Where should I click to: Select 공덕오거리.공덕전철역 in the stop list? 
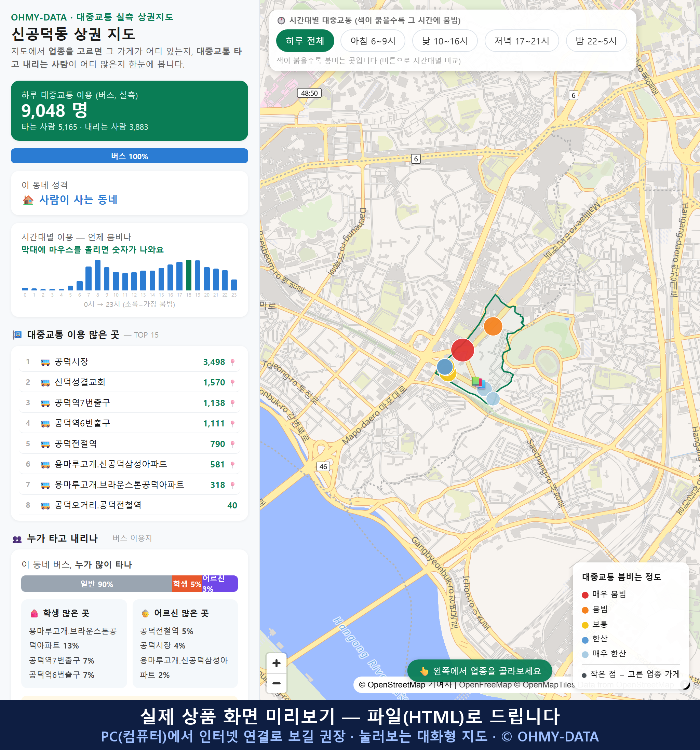coord(130,505)
